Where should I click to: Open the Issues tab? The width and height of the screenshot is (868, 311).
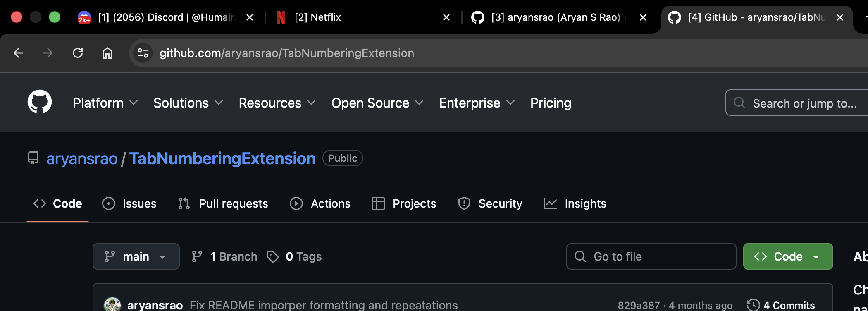tap(129, 203)
